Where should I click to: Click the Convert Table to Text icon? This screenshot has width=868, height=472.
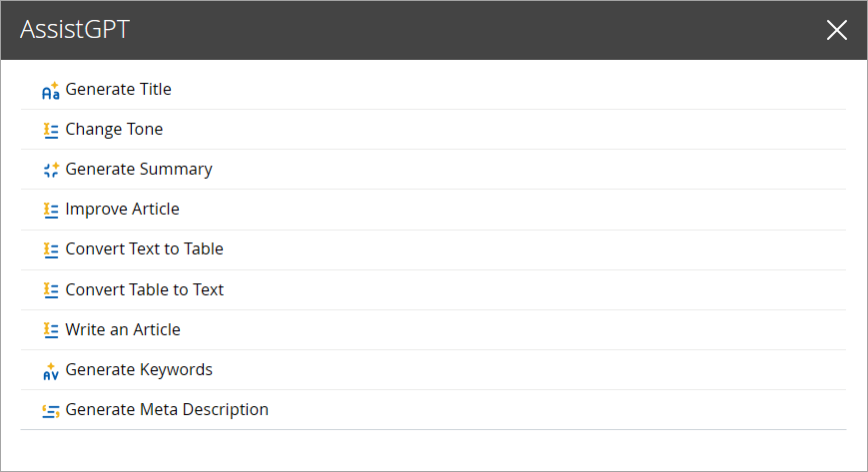click(x=51, y=290)
